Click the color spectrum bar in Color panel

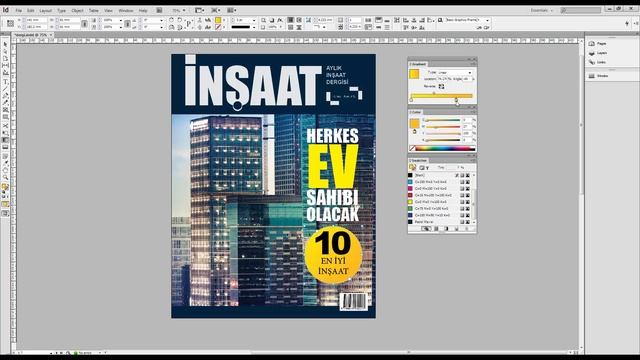(x=445, y=149)
